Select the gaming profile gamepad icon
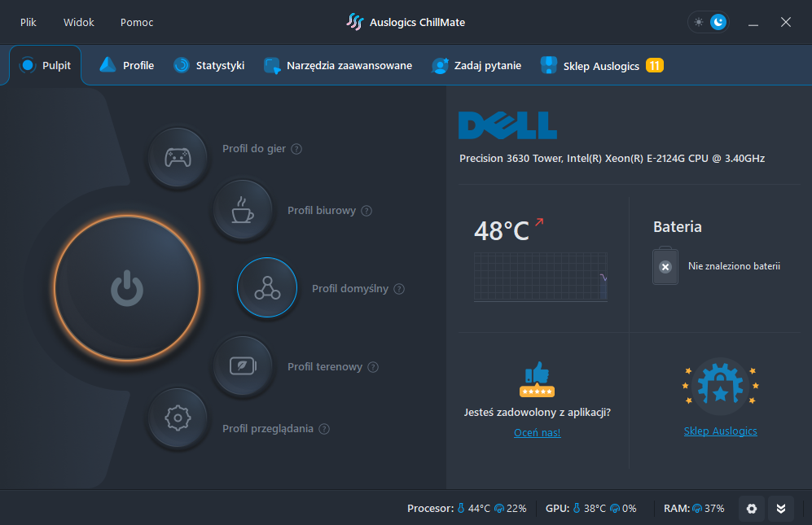This screenshot has height=525, width=812. point(178,157)
